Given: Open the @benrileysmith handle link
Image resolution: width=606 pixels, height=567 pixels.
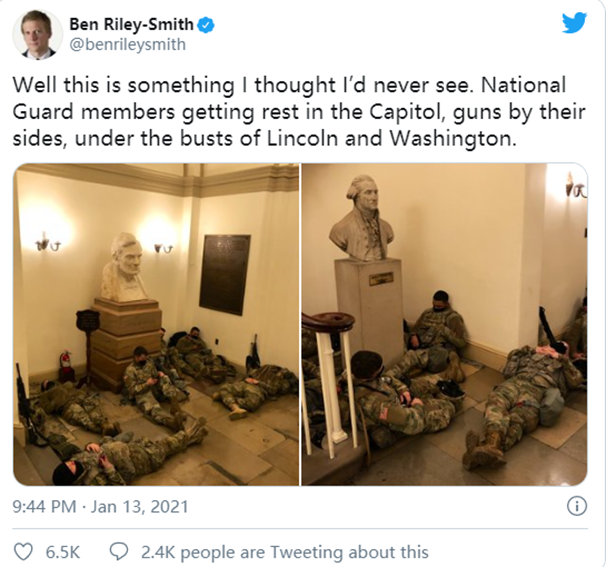Looking at the screenshot, I should click(x=128, y=45).
